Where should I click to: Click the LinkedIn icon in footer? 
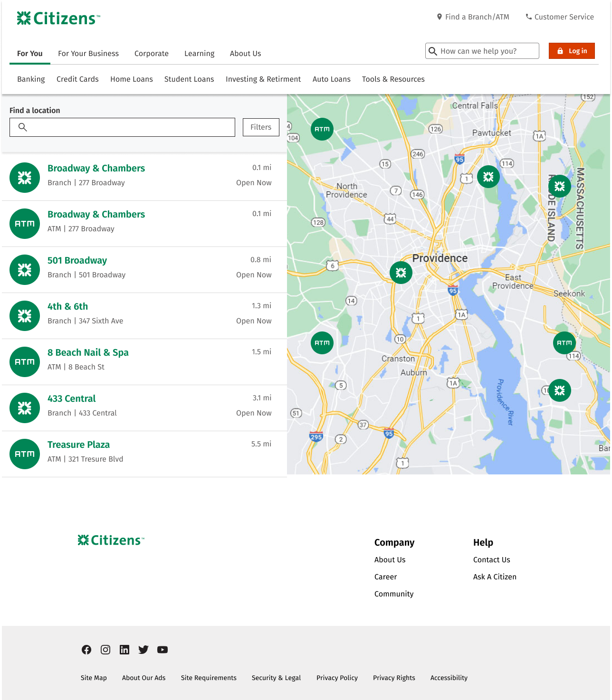pyautogui.click(x=124, y=650)
